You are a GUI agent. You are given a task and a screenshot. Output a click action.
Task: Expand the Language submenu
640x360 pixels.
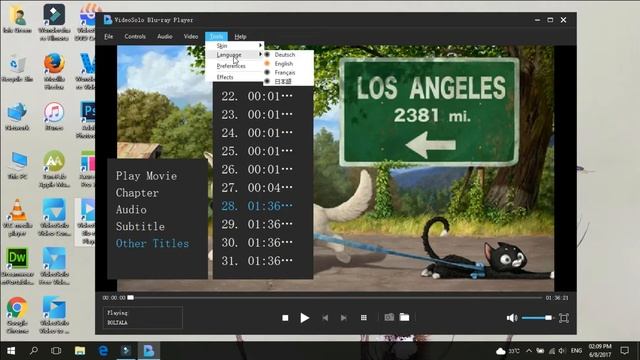click(x=235, y=55)
